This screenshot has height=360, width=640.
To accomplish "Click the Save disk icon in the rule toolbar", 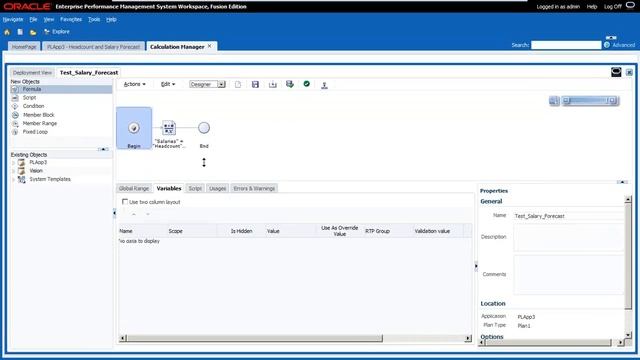I will click(255, 84).
